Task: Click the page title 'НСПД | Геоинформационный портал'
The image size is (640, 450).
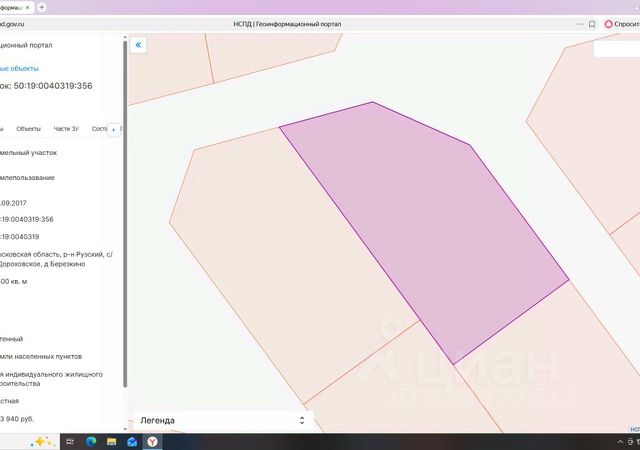Action: (x=287, y=24)
